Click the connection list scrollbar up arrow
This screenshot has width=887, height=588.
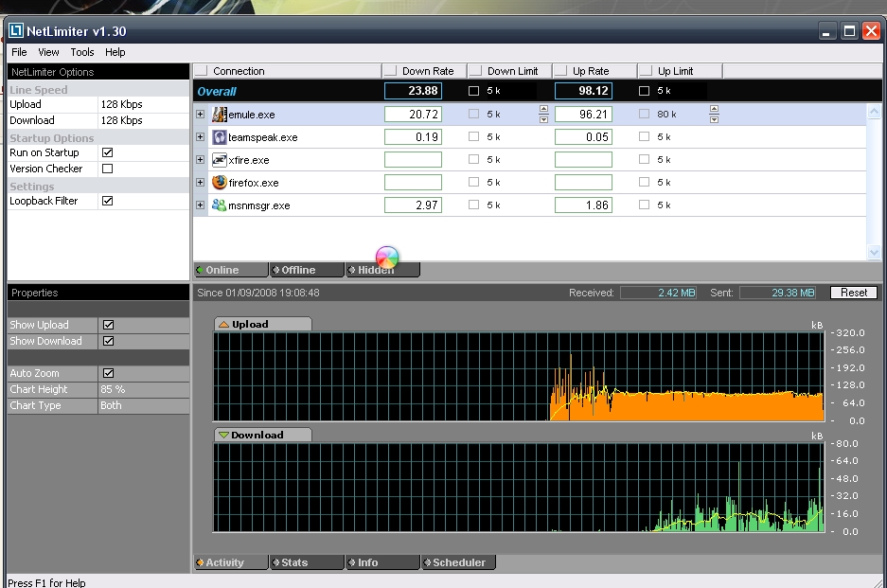(x=874, y=112)
